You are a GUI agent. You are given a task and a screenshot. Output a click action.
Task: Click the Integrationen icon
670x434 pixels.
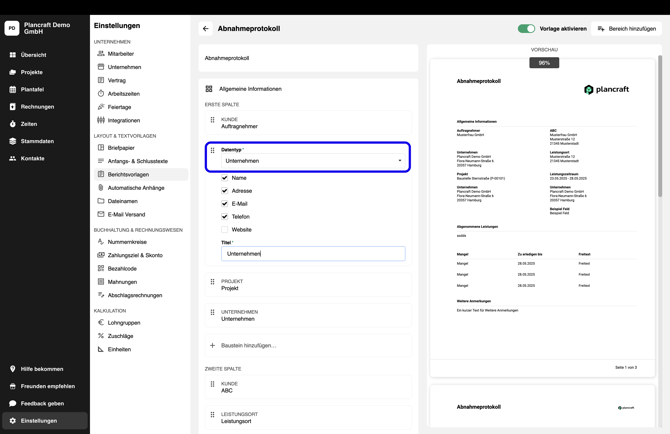point(101,120)
